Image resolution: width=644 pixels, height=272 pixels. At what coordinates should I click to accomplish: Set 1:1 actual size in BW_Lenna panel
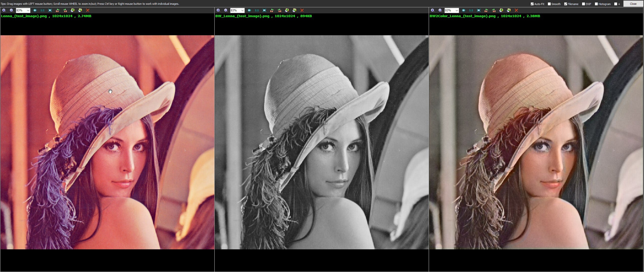pyautogui.click(x=257, y=10)
